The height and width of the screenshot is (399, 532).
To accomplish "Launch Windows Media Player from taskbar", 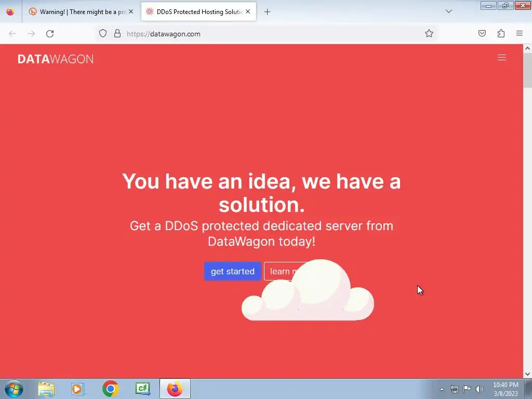I will [x=78, y=389].
